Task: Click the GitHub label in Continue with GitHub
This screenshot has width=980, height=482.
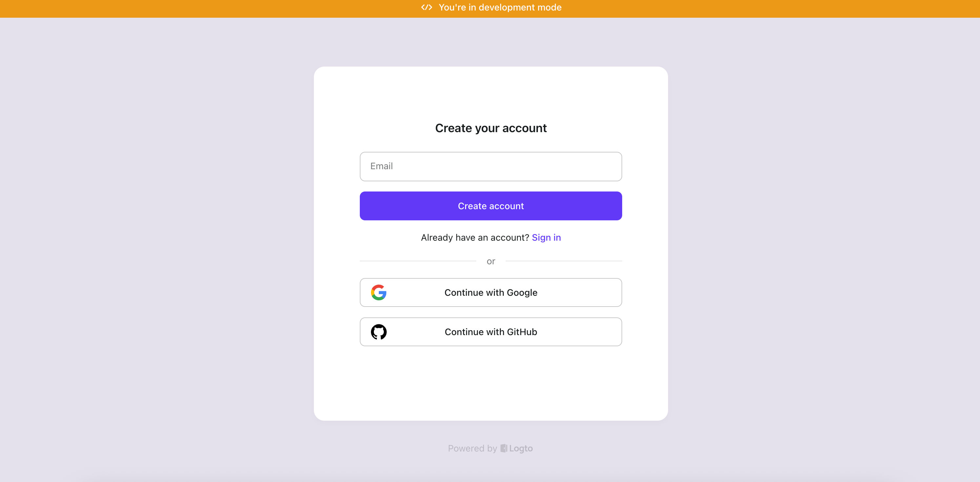Action: tap(522, 332)
